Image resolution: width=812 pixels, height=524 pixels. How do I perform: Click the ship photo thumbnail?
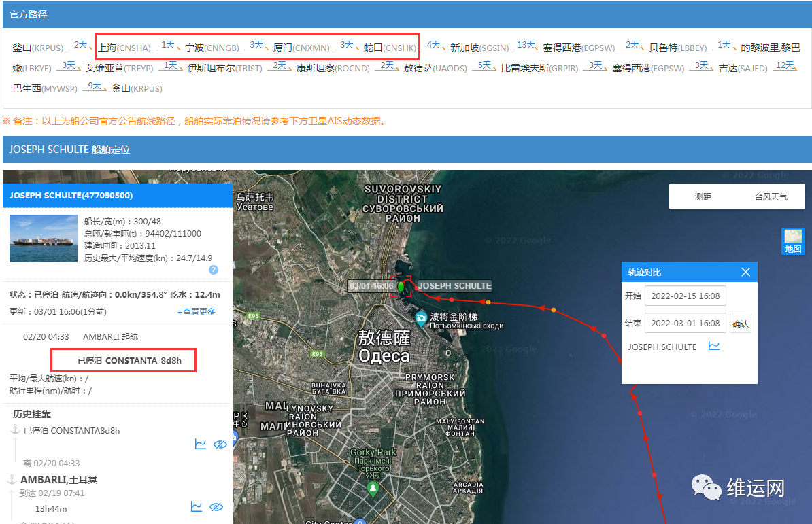point(44,239)
